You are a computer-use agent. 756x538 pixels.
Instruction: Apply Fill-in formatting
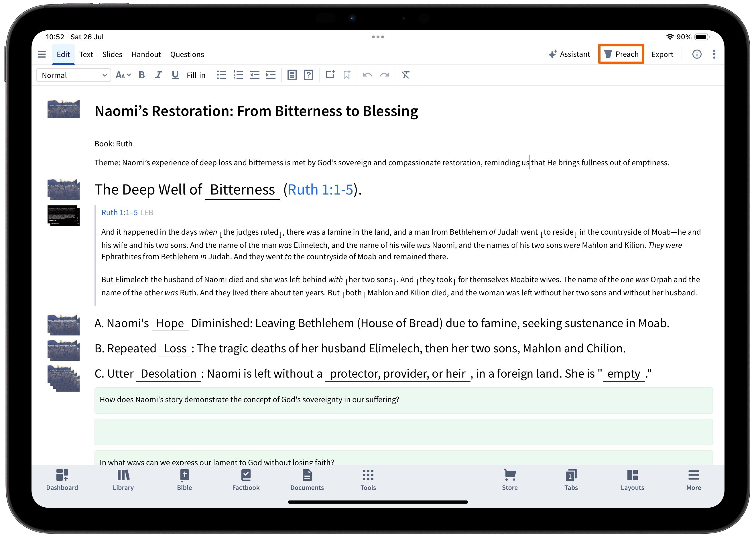click(196, 75)
